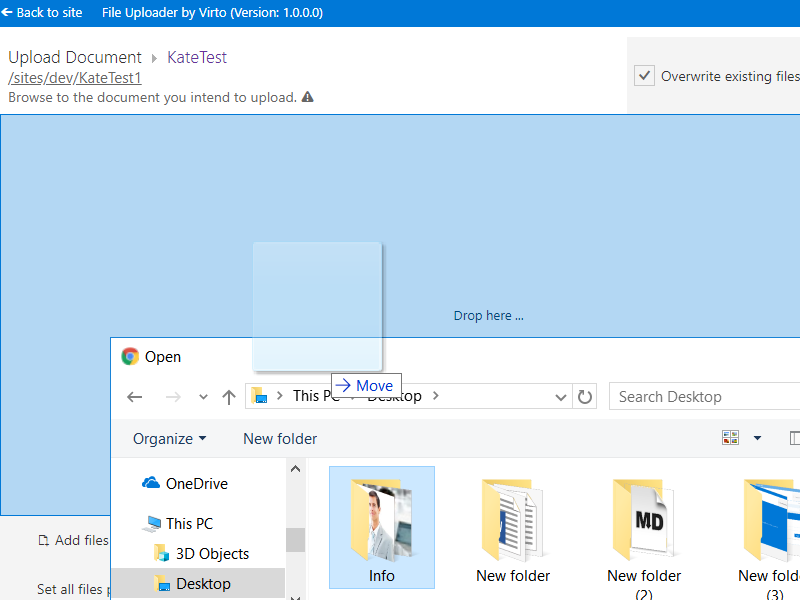This screenshot has width=800, height=600.
Task: Click the warning icon next to the upload hint
Action: click(x=306, y=97)
